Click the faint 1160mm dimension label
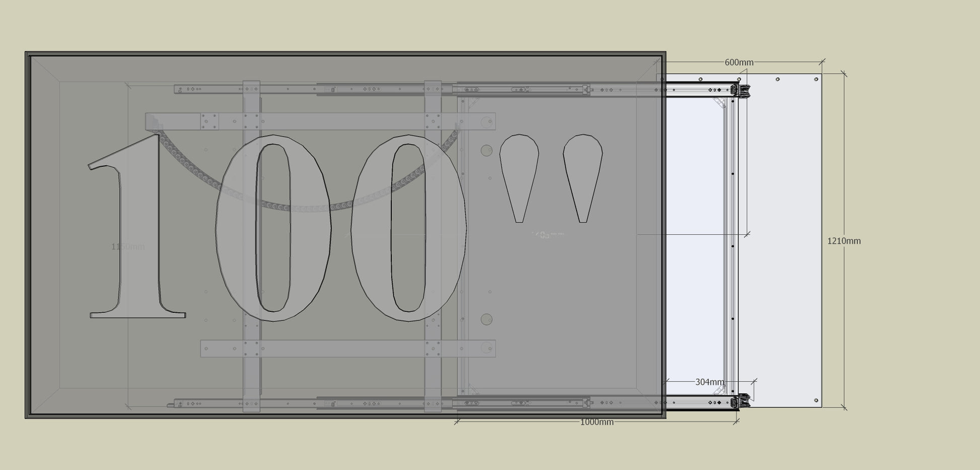This screenshot has height=470, width=980. pyautogui.click(x=128, y=247)
